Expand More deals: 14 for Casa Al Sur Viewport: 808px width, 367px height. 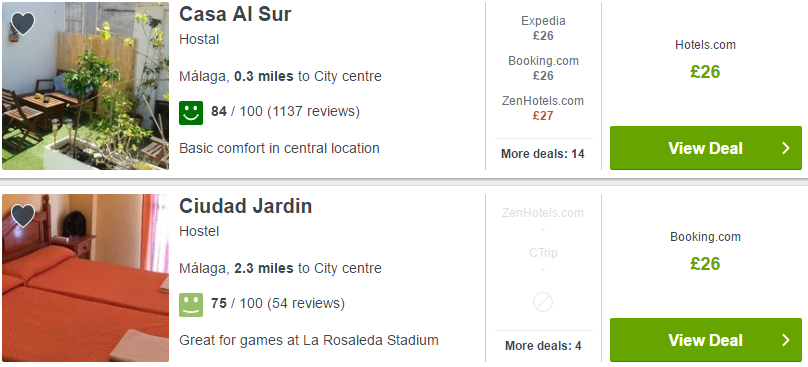click(543, 154)
